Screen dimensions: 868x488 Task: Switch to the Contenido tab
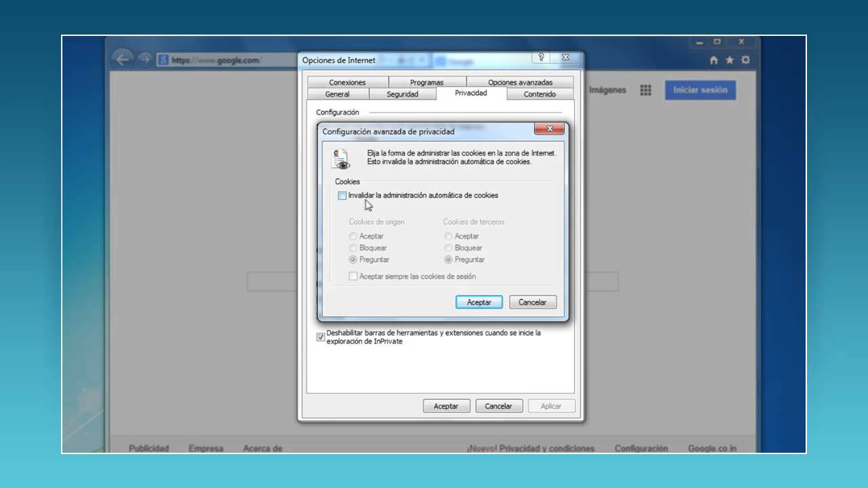[540, 94]
